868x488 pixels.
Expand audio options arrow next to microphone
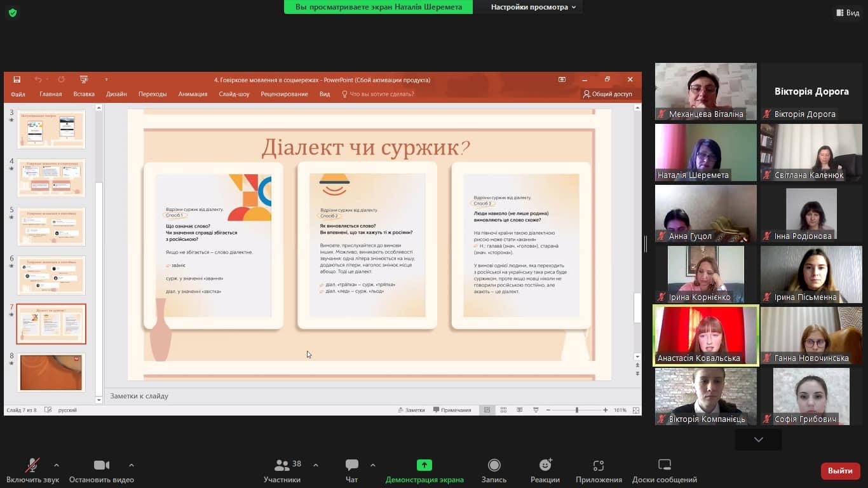57,465
